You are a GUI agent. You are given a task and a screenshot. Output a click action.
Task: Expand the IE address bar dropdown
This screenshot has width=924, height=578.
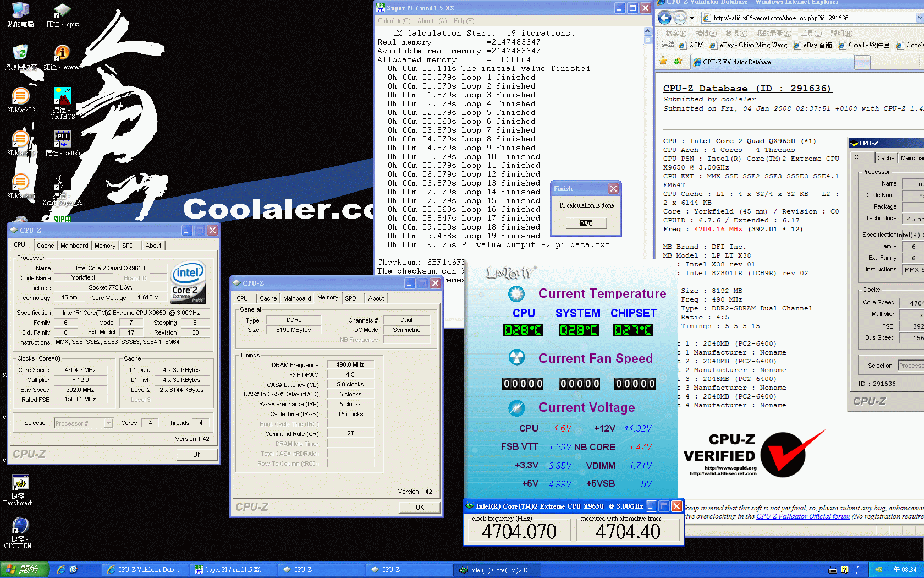[x=920, y=18]
